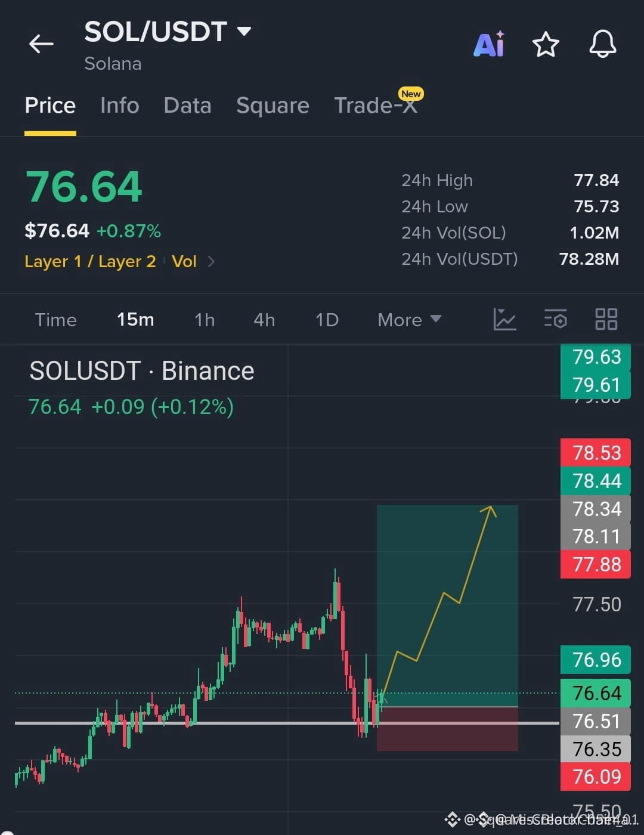Open Layer 1 / Layer 2 category chevron

[210, 261]
